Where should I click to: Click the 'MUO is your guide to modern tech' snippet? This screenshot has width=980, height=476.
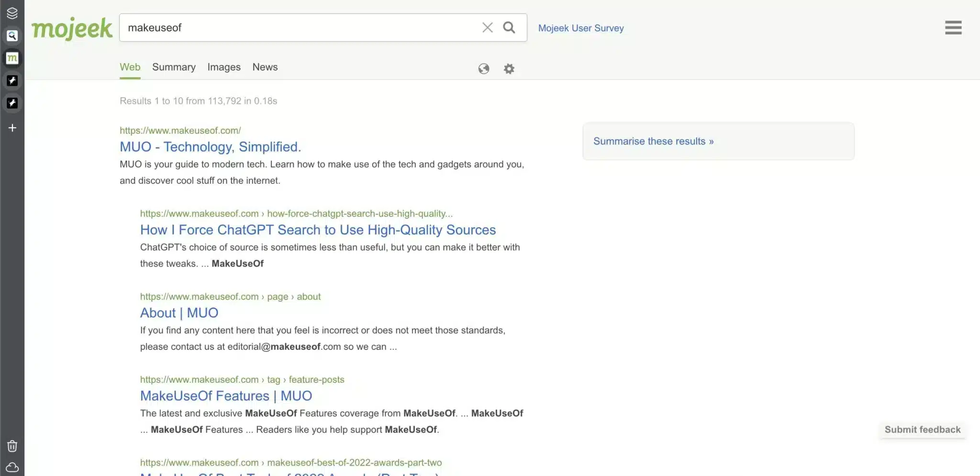pos(322,172)
